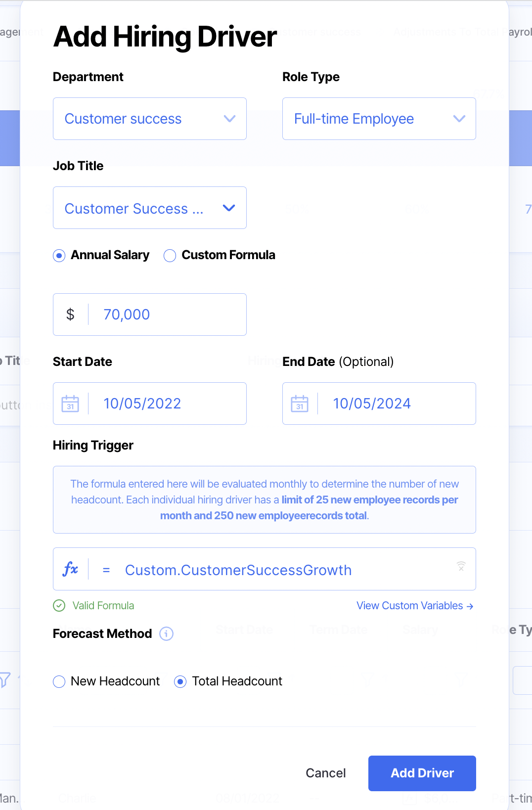The image size is (532, 810).
Task: Expand the Role Type dropdown
Action: point(379,119)
